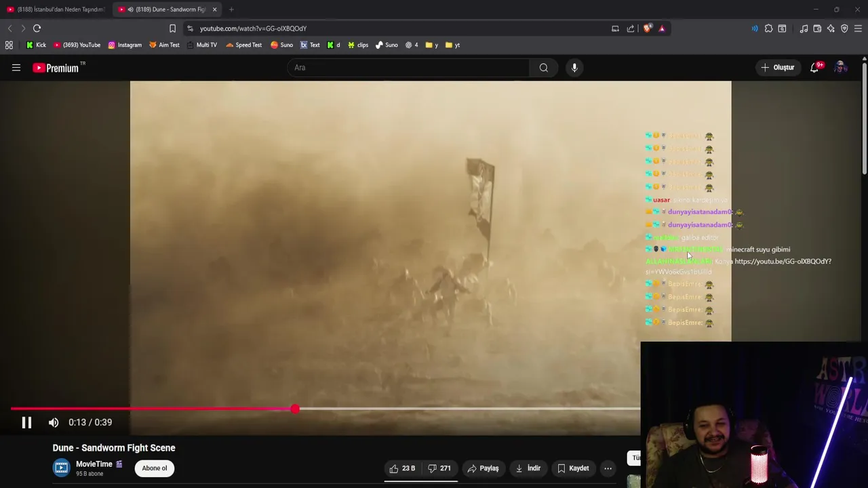
Task: Open the MovieTime channel name link
Action: tap(94, 464)
